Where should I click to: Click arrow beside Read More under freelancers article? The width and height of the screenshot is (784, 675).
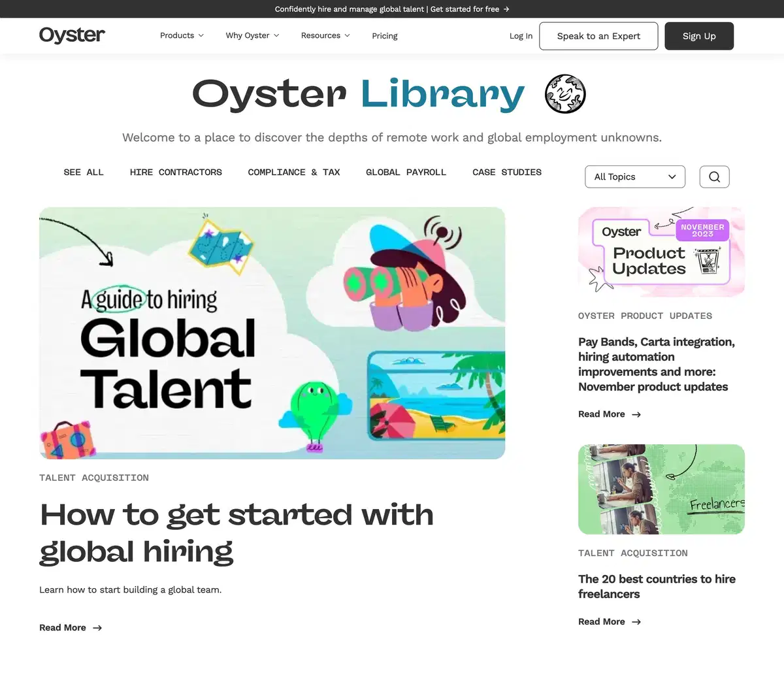click(x=636, y=622)
